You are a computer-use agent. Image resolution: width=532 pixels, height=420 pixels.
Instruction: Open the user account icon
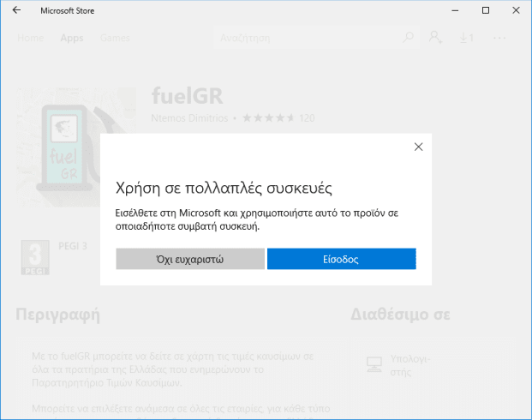pos(435,38)
